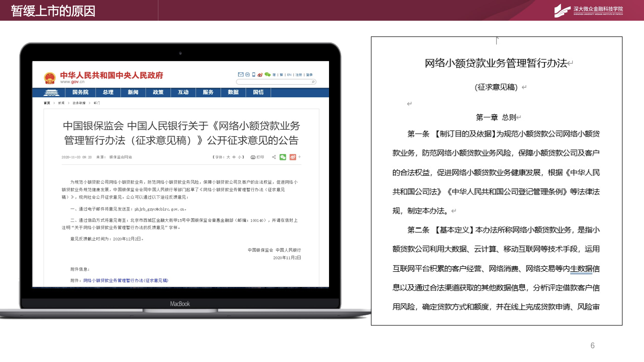Open the 国务院 navigation tab
The image size is (644, 362).
point(80,92)
